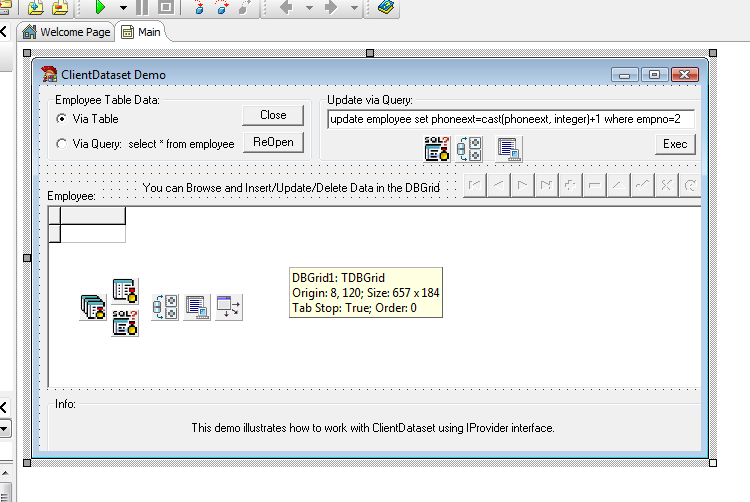Image resolution: width=750 pixels, height=502 pixels.
Task: Click the Exec button
Action: [x=675, y=144]
